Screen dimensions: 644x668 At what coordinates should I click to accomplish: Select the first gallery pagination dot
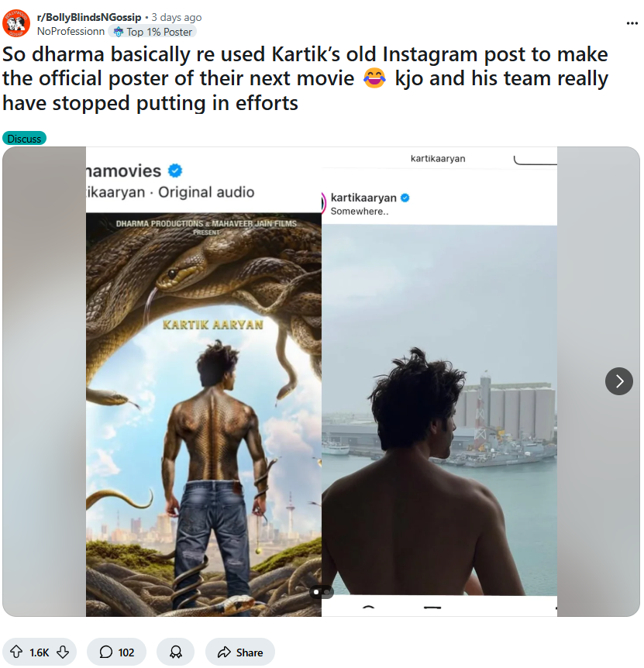316,593
